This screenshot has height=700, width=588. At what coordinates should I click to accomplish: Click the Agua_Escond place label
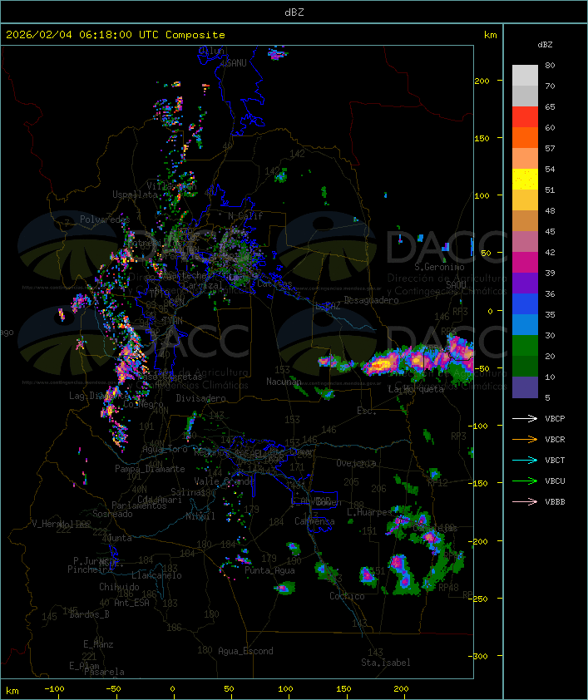click(245, 651)
